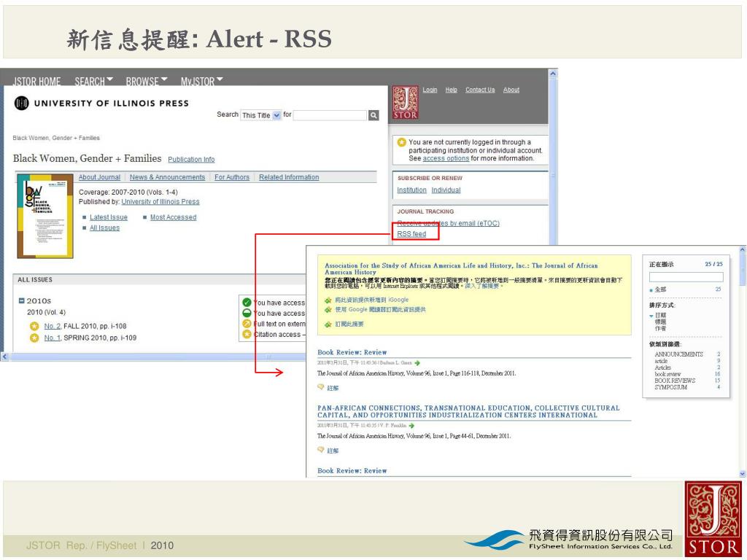Click the access options link
The width and height of the screenshot is (747, 560).
click(446, 158)
